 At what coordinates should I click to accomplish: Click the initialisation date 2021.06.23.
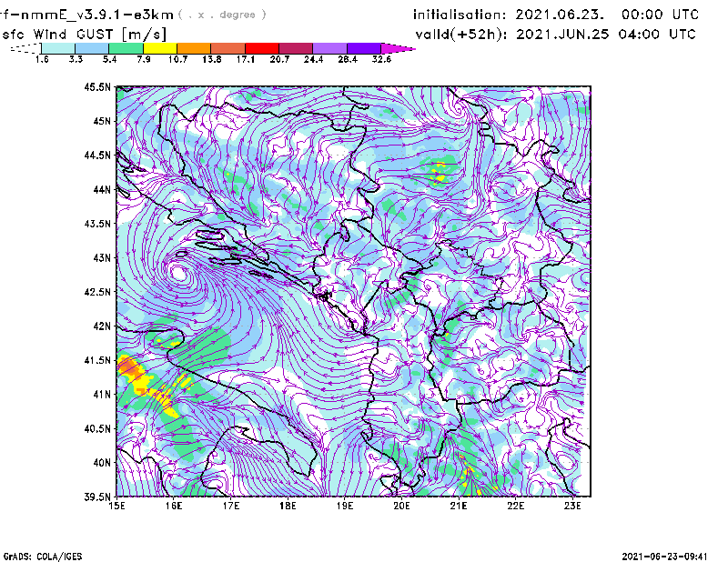[560, 15]
